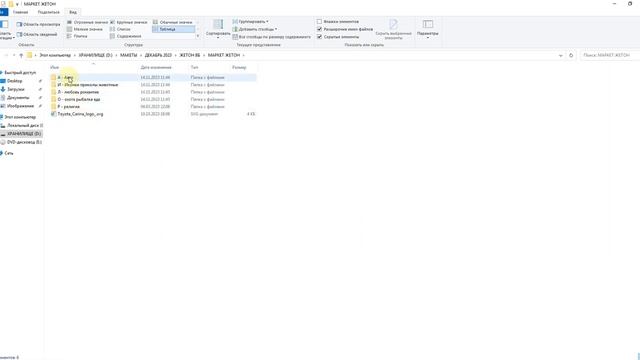Viewport: 640px width, 360px height.
Task: Click 'SVG документ' type cell
Action: click(x=204, y=114)
